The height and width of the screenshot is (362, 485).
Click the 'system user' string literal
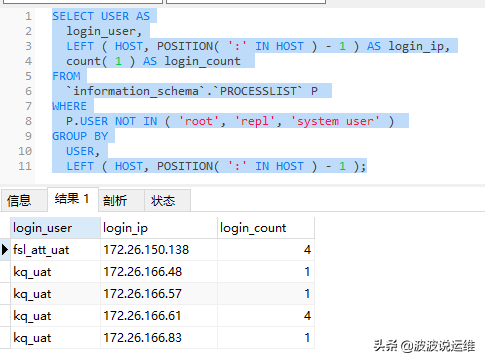335,121
